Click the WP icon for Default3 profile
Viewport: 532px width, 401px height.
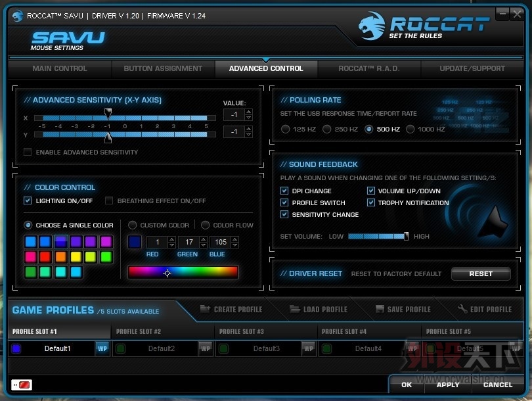(x=309, y=348)
